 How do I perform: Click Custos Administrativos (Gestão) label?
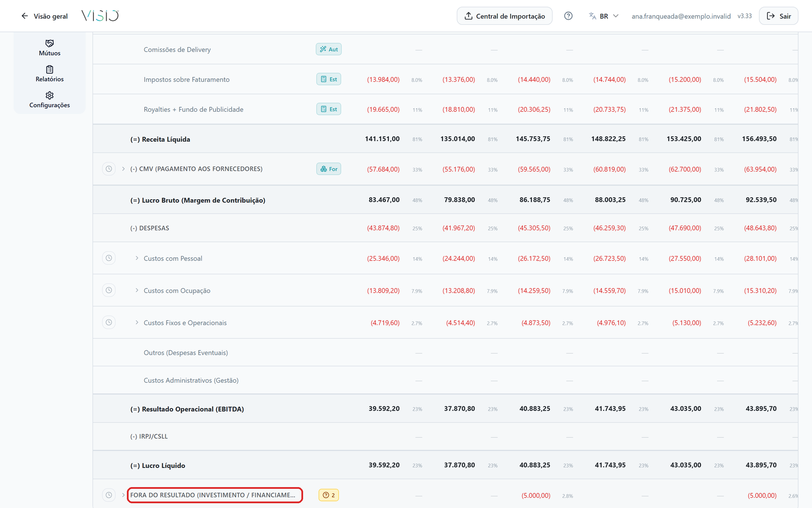tap(191, 380)
